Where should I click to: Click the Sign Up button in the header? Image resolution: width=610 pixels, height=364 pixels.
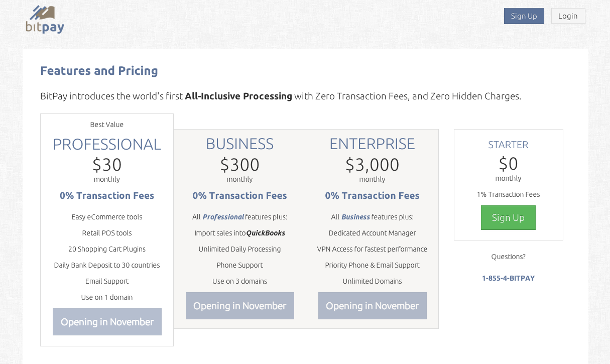point(524,16)
